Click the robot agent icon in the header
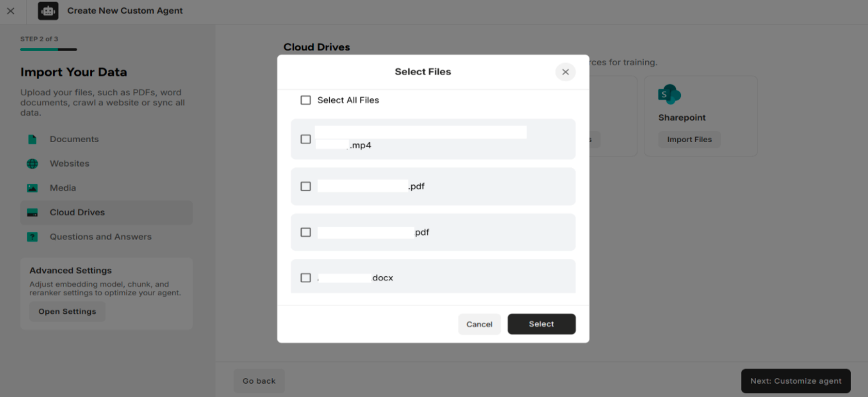This screenshot has width=868, height=397. pos(48,11)
